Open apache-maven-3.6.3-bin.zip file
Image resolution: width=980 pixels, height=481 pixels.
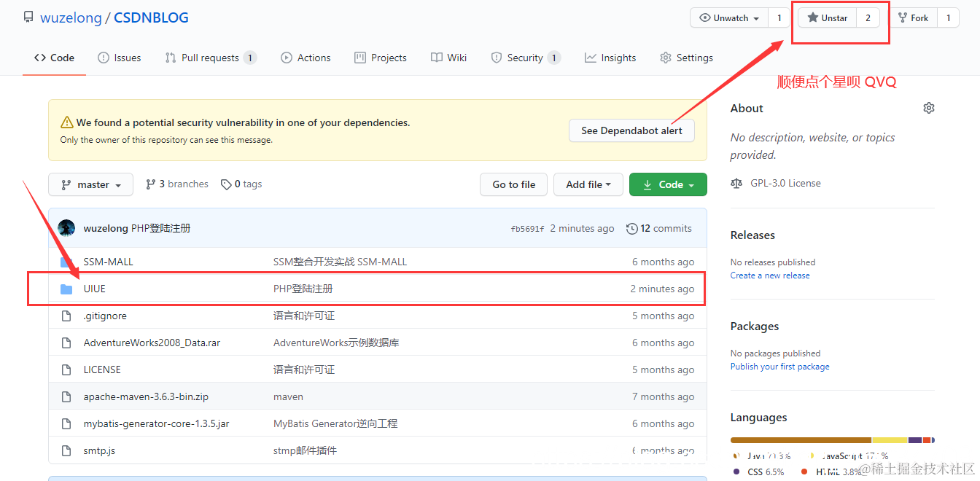(x=146, y=396)
